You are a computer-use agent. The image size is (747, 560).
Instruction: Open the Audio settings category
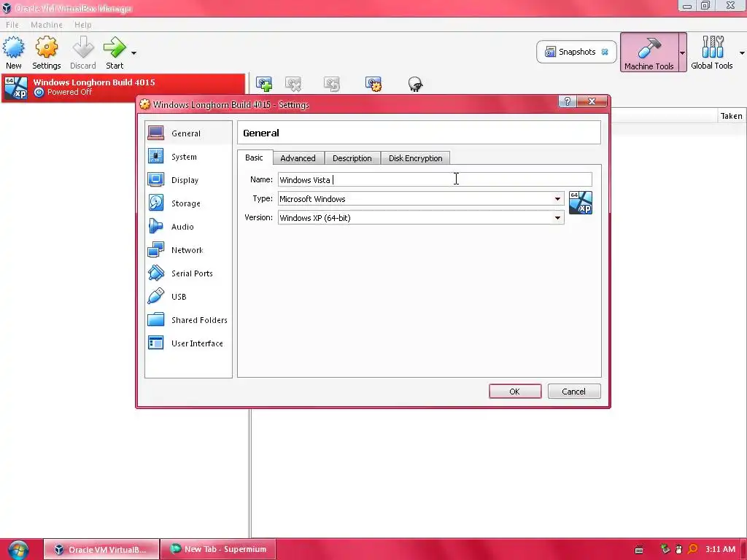coord(188,227)
